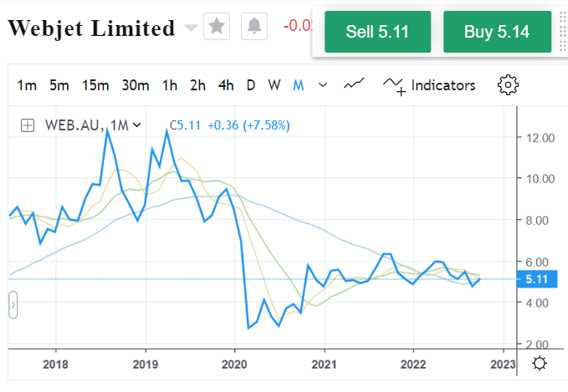This screenshot has height=392, width=568.
Task: Click the 2018 label on time axis
Action: 55,364
